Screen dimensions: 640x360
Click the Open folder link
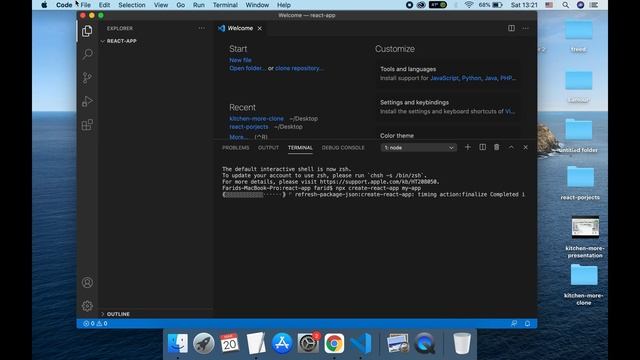[x=247, y=68]
